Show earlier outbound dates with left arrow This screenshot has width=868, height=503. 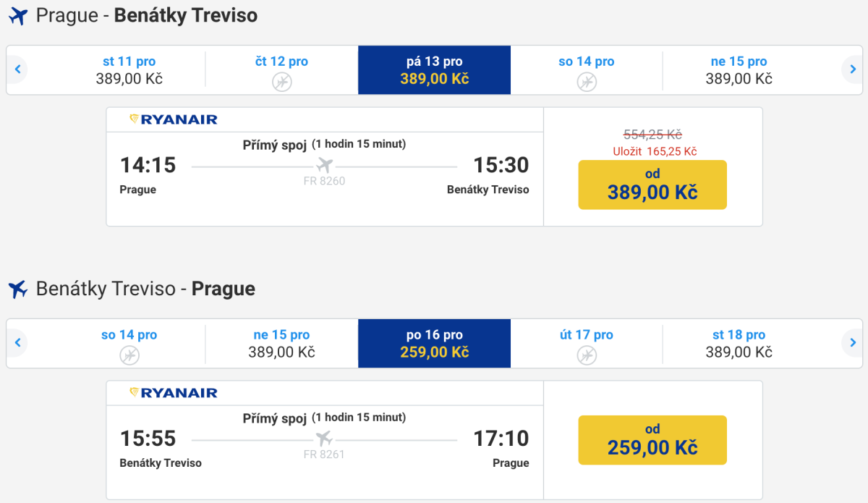pyautogui.click(x=17, y=70)
